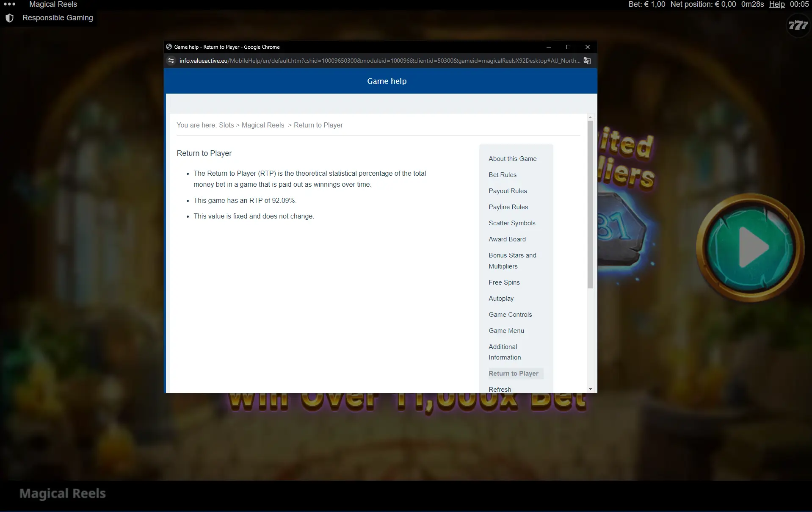Click the Chrome globe icon in title bar
812x512 pixels.
click(169, 47)
